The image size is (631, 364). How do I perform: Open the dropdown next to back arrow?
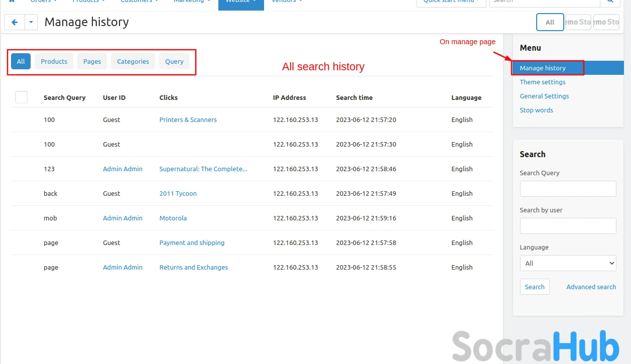(x=31, y=22)
